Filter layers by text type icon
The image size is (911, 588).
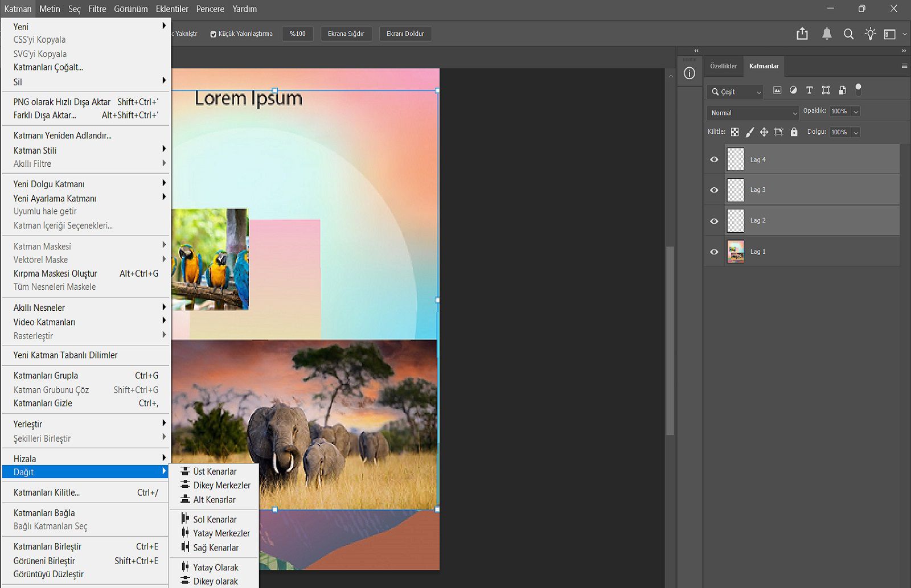point(809,90)
